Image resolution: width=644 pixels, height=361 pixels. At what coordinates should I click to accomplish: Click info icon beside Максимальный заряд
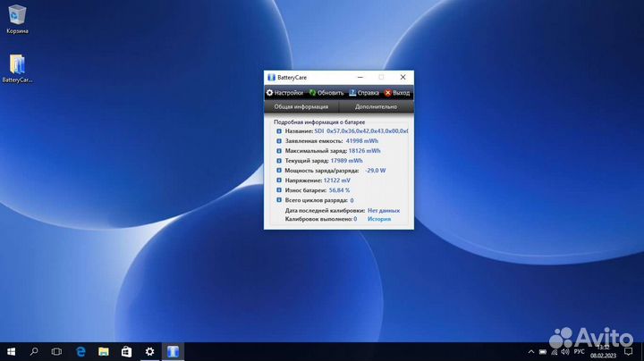[x=279, y=151]
